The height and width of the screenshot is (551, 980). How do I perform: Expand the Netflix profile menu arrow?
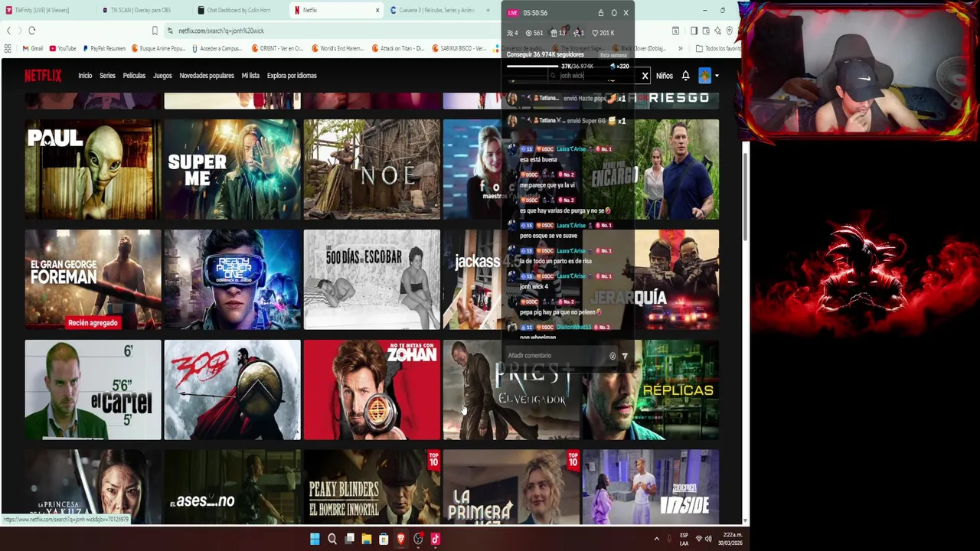pyautogui.click(x=717, y=76)
